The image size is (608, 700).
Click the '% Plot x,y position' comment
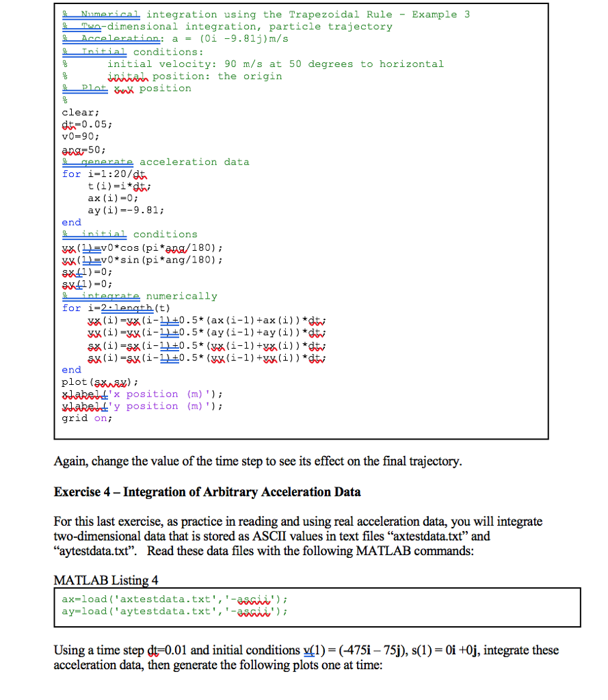pos(127,88)
